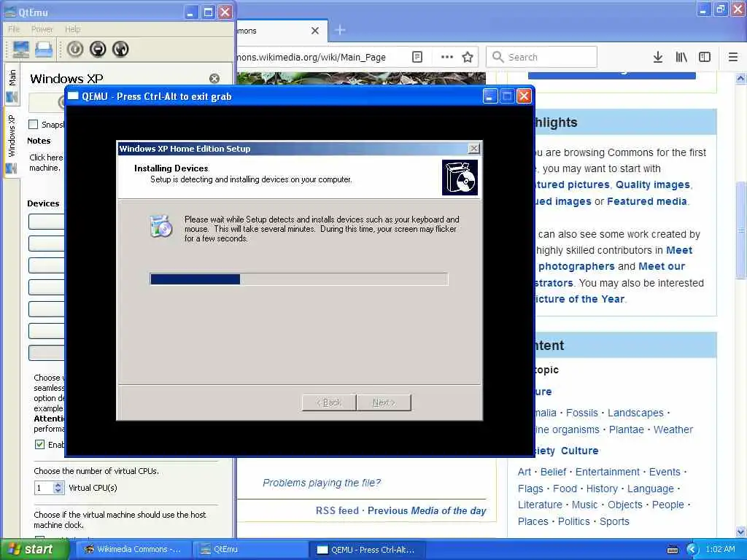Open Previous Media of the day link
747x560 pixels.
(x=427, y=510)
